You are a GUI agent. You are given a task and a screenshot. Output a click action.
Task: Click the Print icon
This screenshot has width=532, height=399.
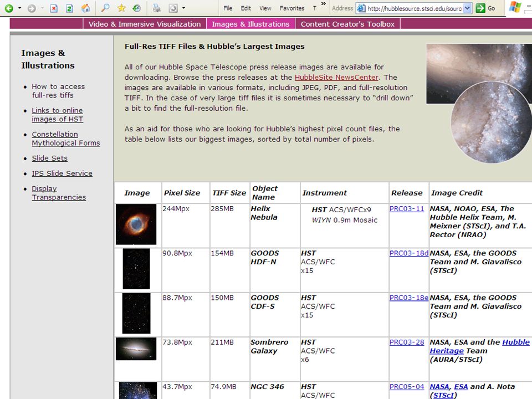(156, 8)
